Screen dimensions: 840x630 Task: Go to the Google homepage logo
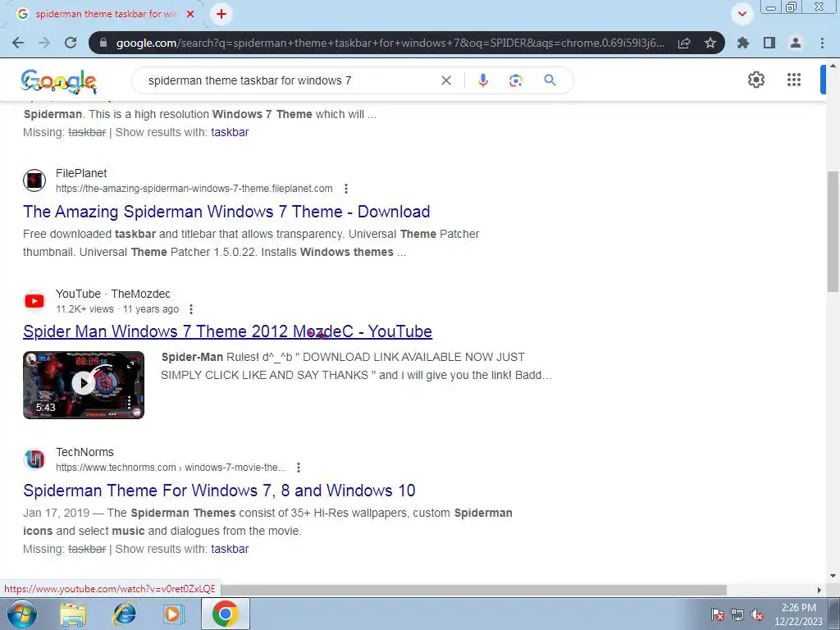click(59, 81)
